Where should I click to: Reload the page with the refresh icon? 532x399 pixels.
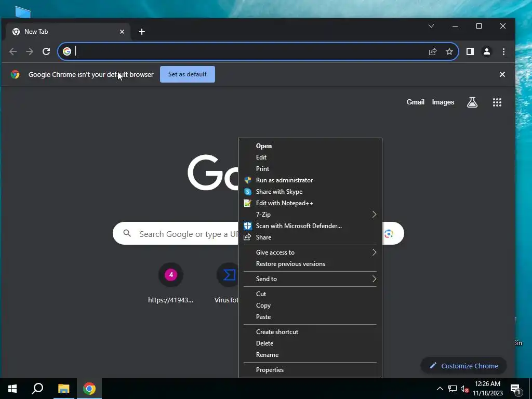click(x=46, y=51)
